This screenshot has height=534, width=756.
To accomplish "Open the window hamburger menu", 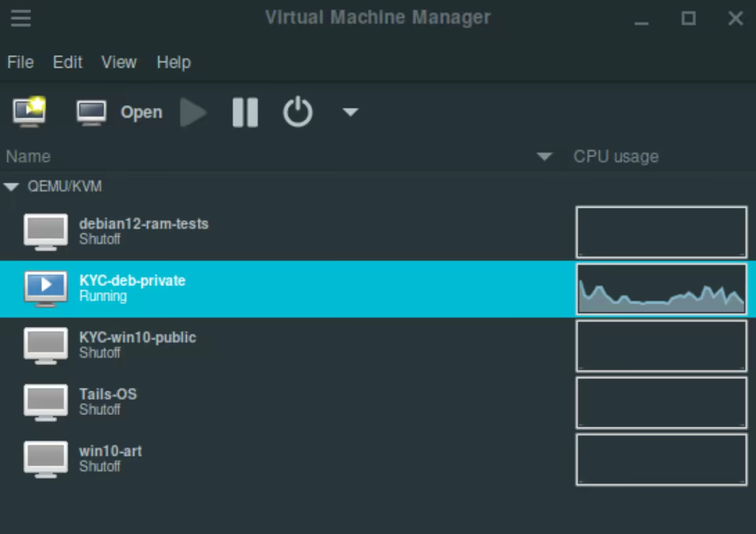I will click(21, 18).
